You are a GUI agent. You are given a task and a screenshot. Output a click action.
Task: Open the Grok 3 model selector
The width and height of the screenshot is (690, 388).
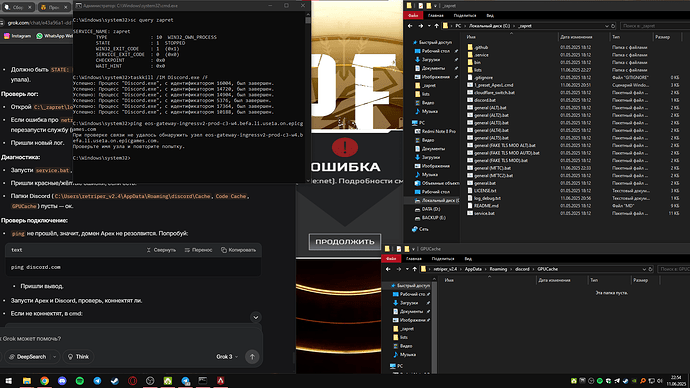tap(227, 357)
